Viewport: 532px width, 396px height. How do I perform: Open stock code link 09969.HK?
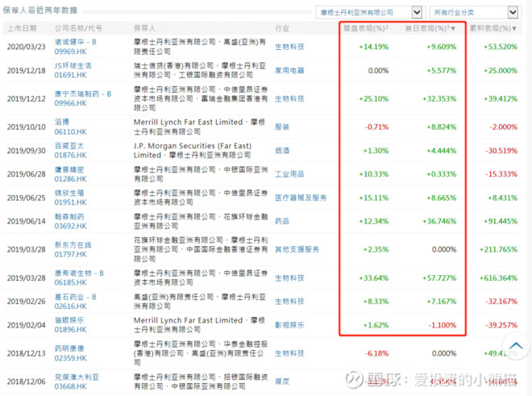tap(71, 52)
